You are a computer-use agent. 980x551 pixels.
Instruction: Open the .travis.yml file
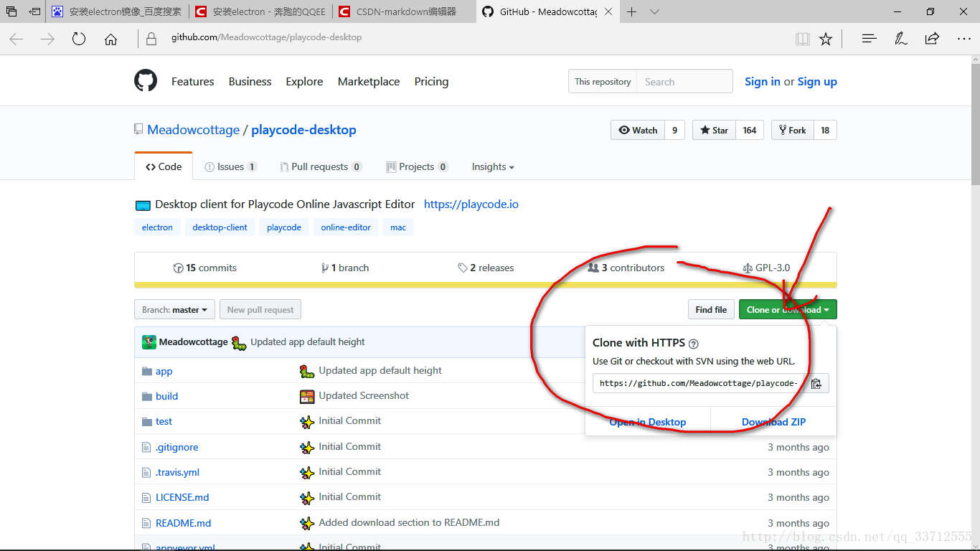click(x=177, y=472)
